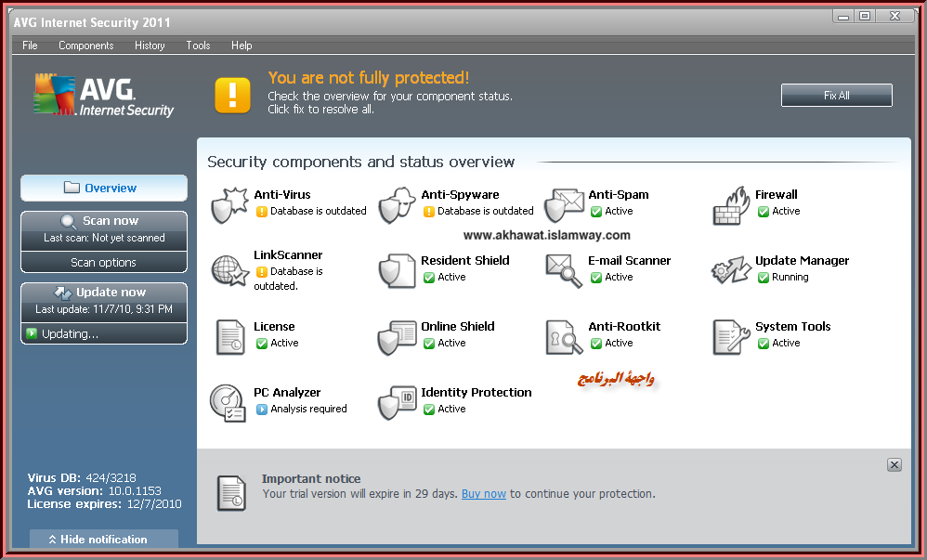Open the Online Shield icon
This screenshot has width=927, height=560.
(398, 337)
